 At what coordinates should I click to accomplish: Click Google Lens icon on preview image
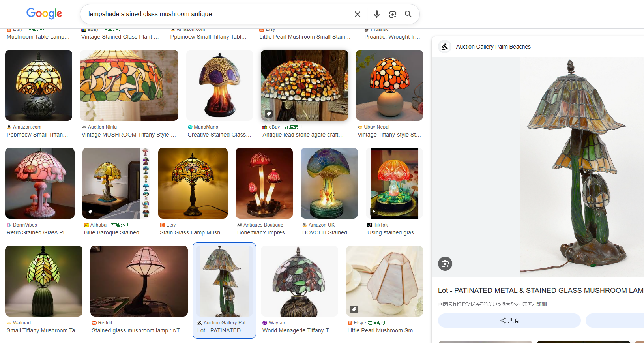click(x=445, y=264)
